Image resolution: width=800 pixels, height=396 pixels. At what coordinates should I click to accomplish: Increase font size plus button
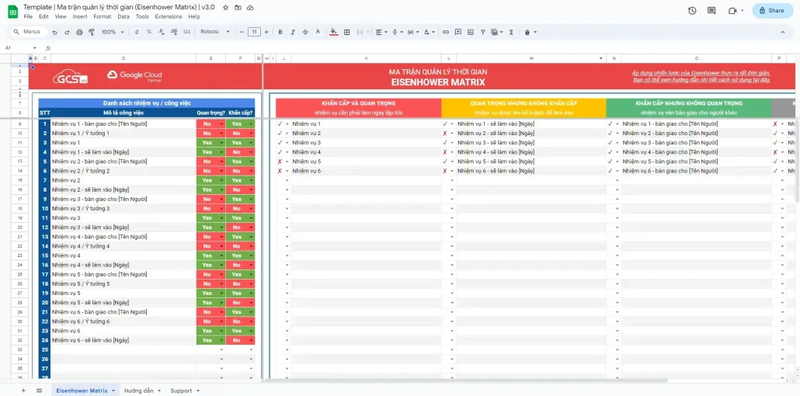click(x=266, y=32)
